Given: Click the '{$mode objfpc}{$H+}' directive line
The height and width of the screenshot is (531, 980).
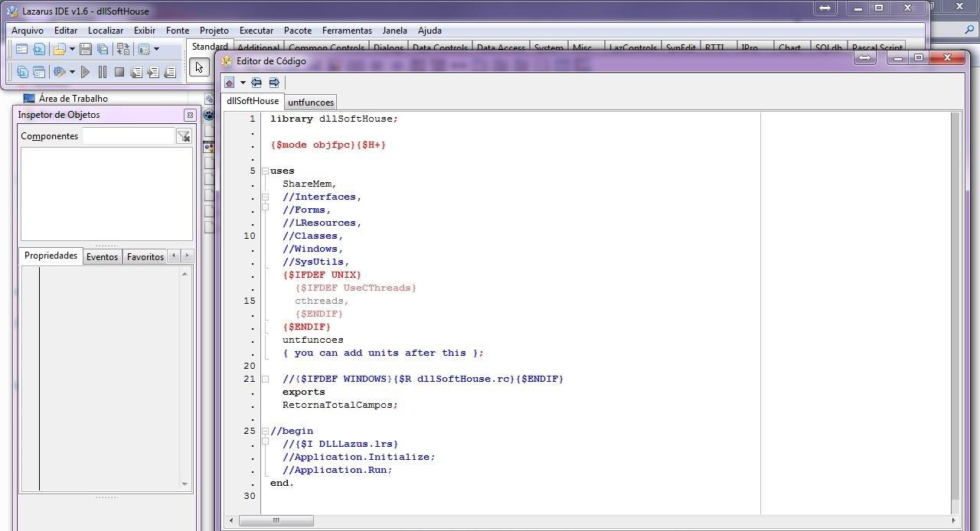Looking at the screenshot, I should tap(328, 145).
